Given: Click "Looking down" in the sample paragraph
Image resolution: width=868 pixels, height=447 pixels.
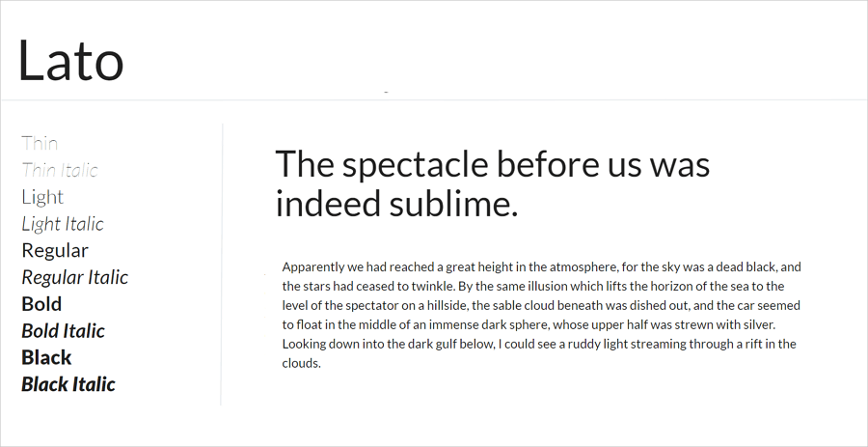Looking at the screenshot, I should [x=315, y=345].
